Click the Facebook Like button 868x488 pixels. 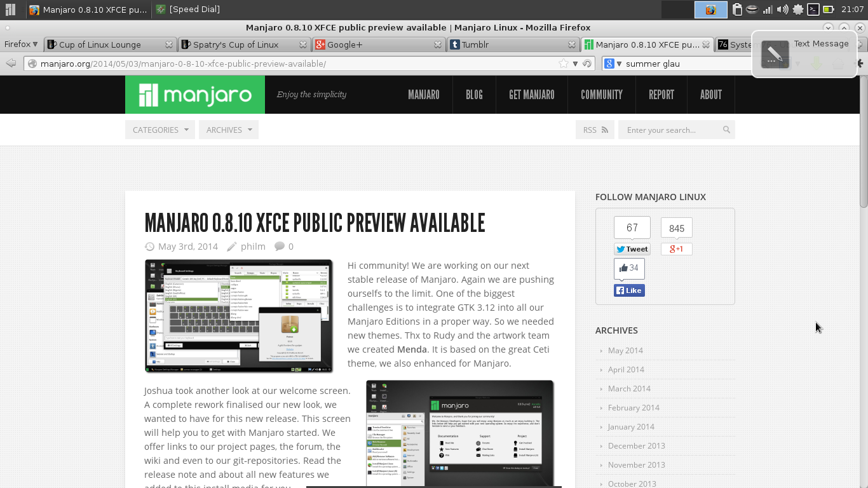[x=629, y=290]
